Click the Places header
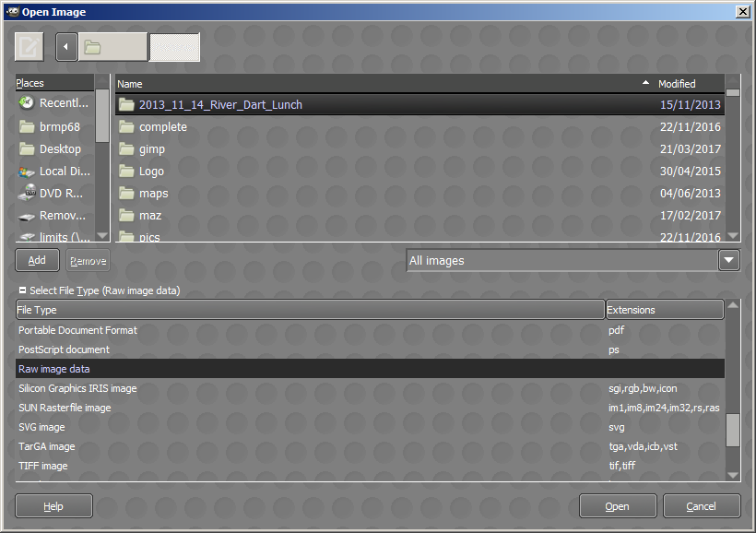 tap(55, 83)
